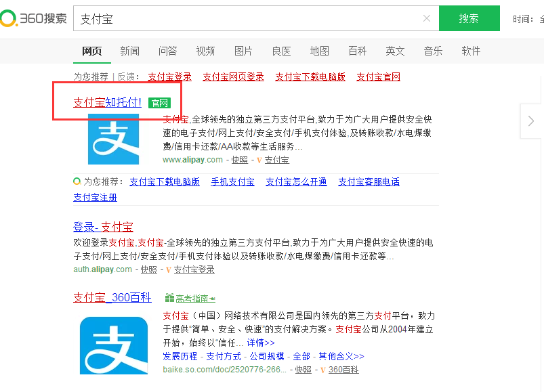Open the 高考指南 green link
This screenshot has height=392, width=544.
pos(195,298)
